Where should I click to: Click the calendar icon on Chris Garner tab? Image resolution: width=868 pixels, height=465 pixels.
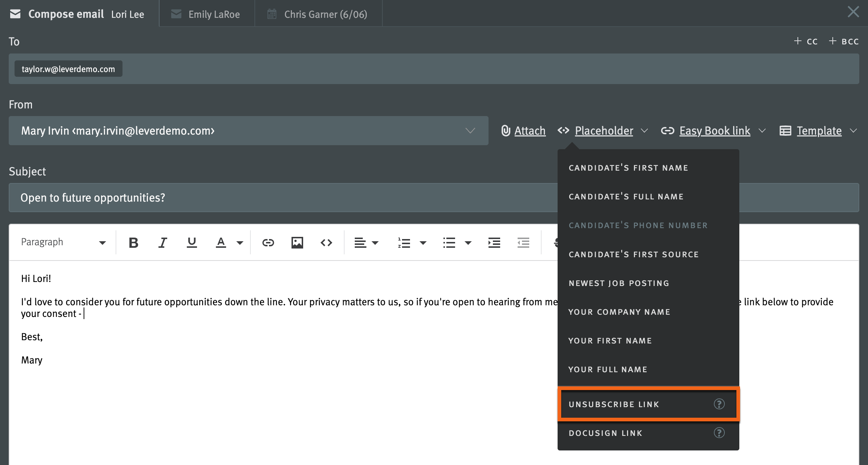272,14
